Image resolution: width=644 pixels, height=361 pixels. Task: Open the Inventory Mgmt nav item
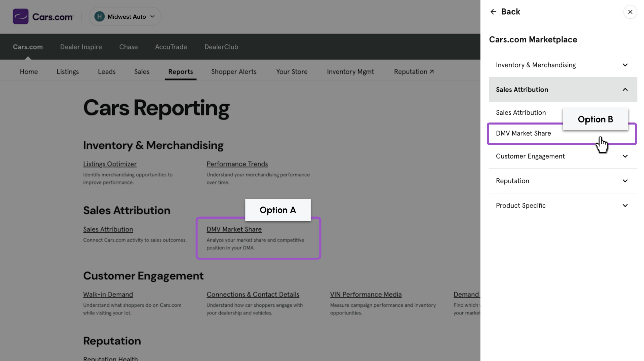click(350, 72)
